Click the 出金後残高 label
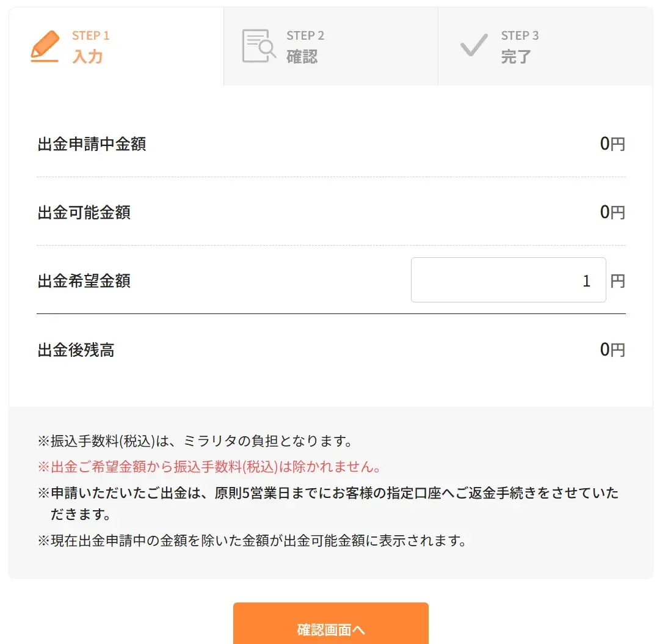The height and width of the screenshot is (644, 657). 76,349
